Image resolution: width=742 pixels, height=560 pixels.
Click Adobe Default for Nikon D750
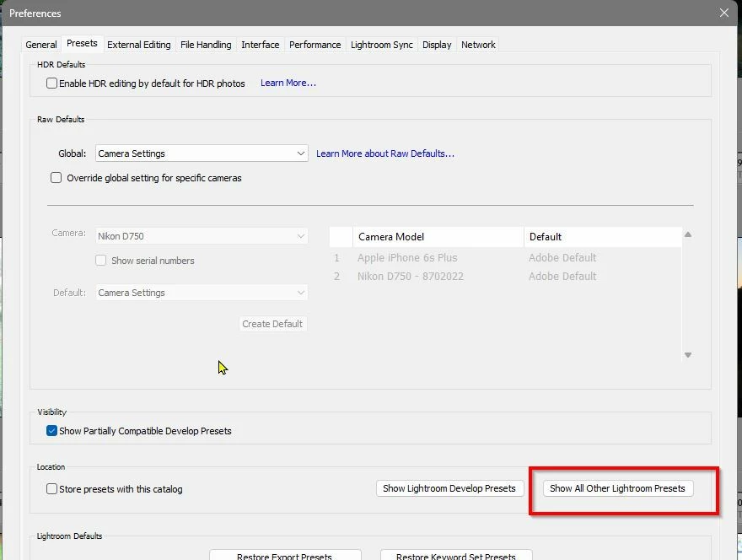point(562,276)
